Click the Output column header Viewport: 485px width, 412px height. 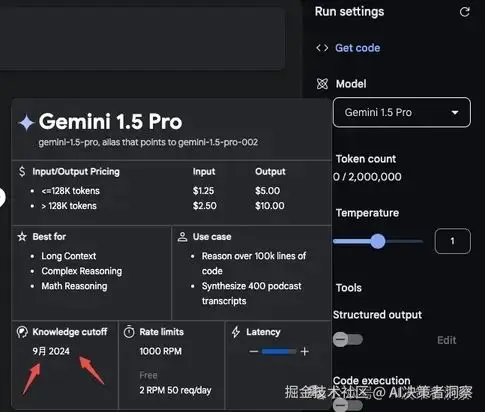point(270,172)
